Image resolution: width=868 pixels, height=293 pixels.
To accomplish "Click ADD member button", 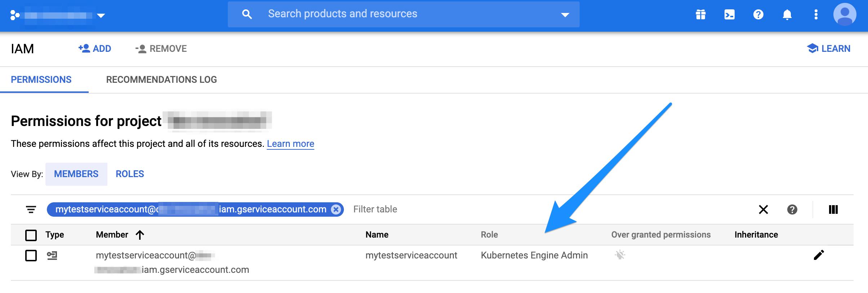I will point(94,49).
